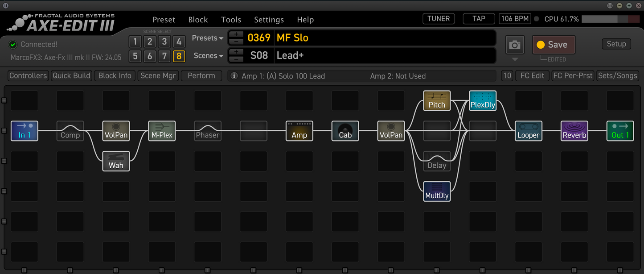Enable the bypassed Phaser block
The width and height of the screenshot is (644, 274).
208,131
